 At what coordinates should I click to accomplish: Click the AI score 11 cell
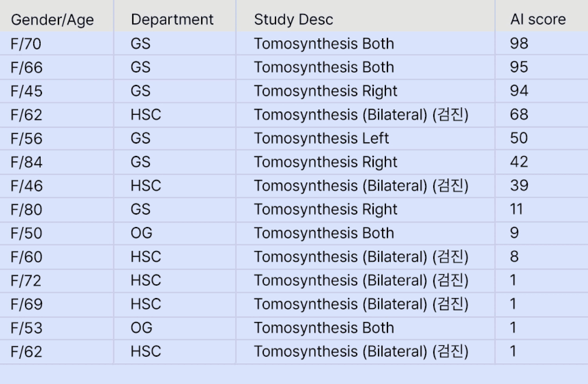pyautogui.click(x=516, y=209)
